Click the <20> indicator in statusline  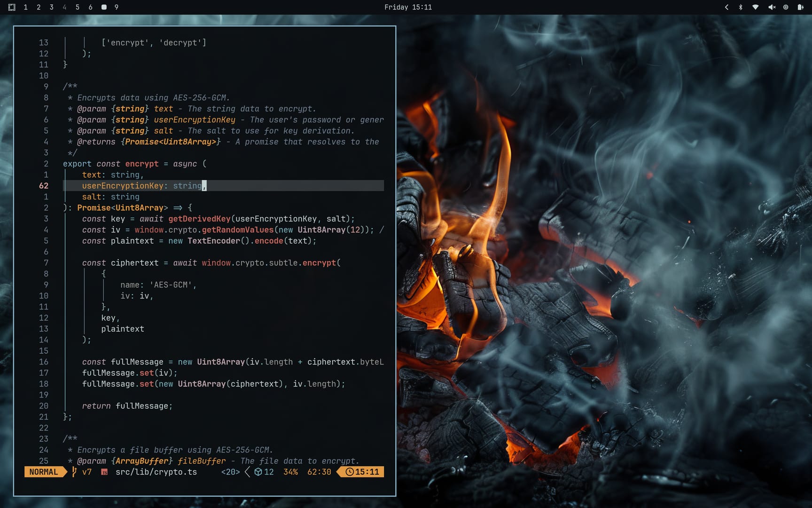230,472
